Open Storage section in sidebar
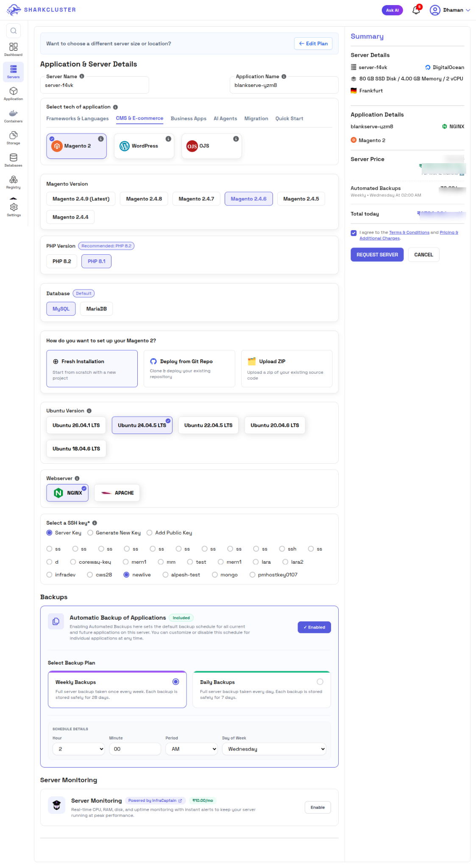 (14, 138)
